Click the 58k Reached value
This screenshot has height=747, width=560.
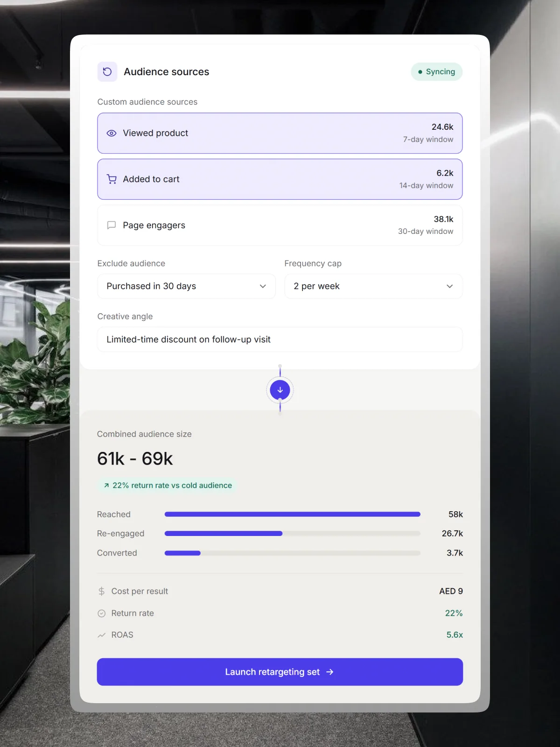point(455,514)
